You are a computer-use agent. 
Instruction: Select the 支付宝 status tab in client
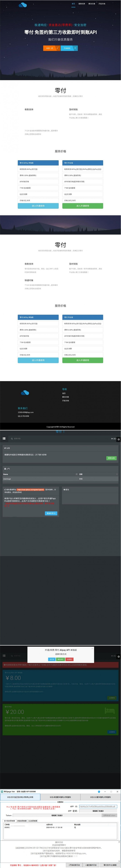(20, 797)
